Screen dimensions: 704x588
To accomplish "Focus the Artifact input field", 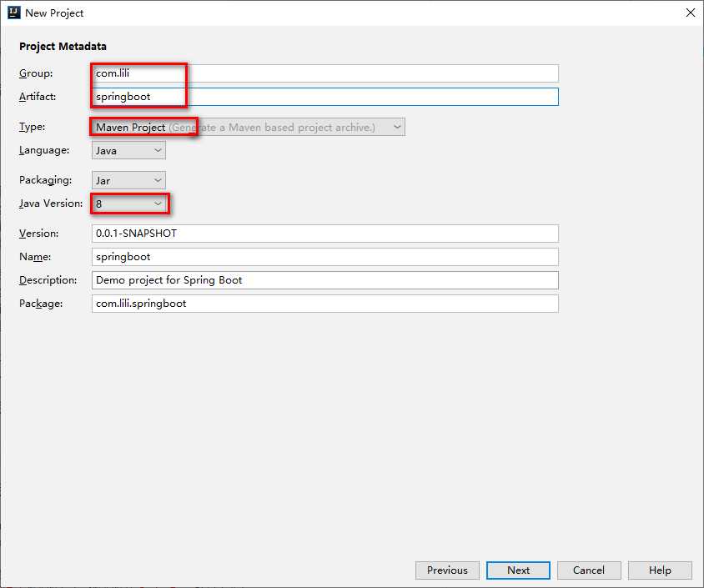I will [x=325, y=97].
